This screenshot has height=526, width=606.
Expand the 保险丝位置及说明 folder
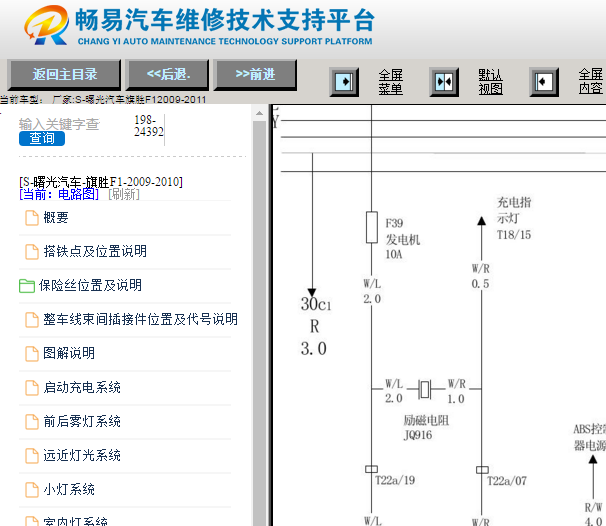[90, 285]
